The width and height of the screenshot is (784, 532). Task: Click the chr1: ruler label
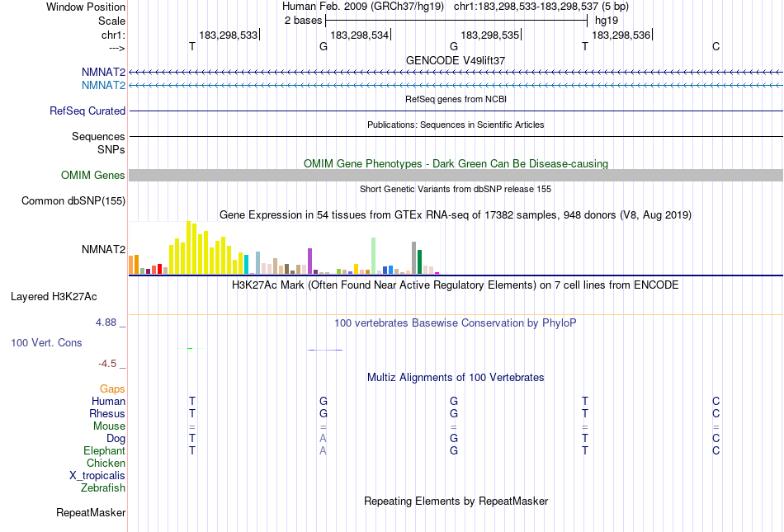click(x=113, y=35)
